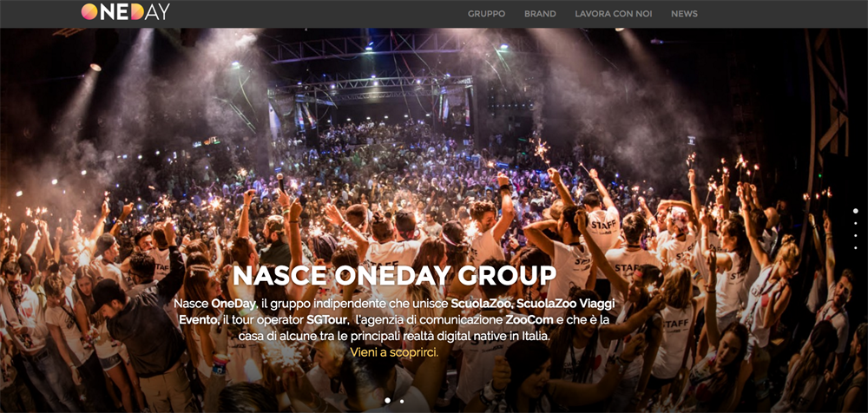868x413 pixels.
Task: Click the NASCE ONEDAY GROUP heading
Action: pyautogui.click(x=394, y=276)
